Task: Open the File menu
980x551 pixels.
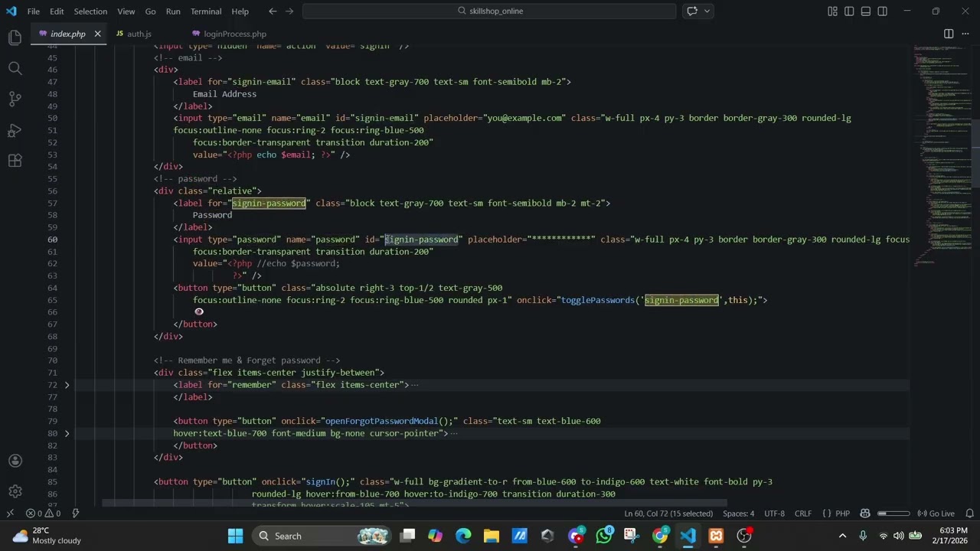Action: click(34, 11)
